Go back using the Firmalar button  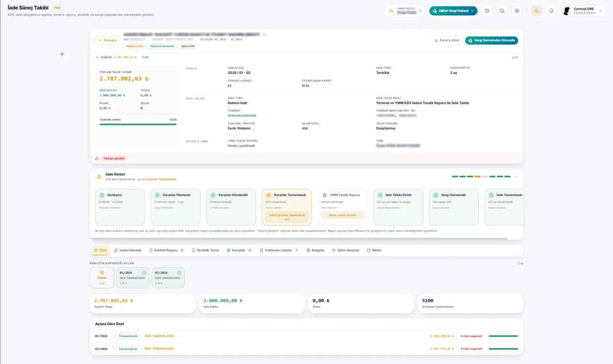pyautogui.click(x=108, y=41)
